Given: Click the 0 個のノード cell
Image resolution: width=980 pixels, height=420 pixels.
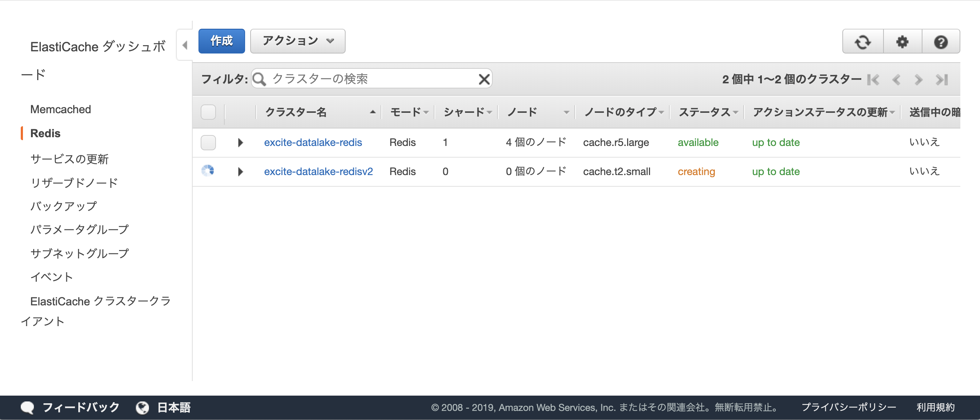Looking at the screenshot, I should 536,171.
